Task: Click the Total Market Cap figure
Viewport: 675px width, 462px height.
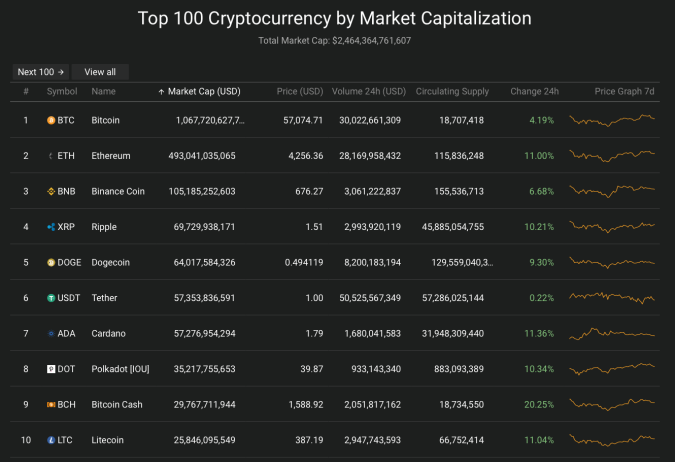Action: 372,40
